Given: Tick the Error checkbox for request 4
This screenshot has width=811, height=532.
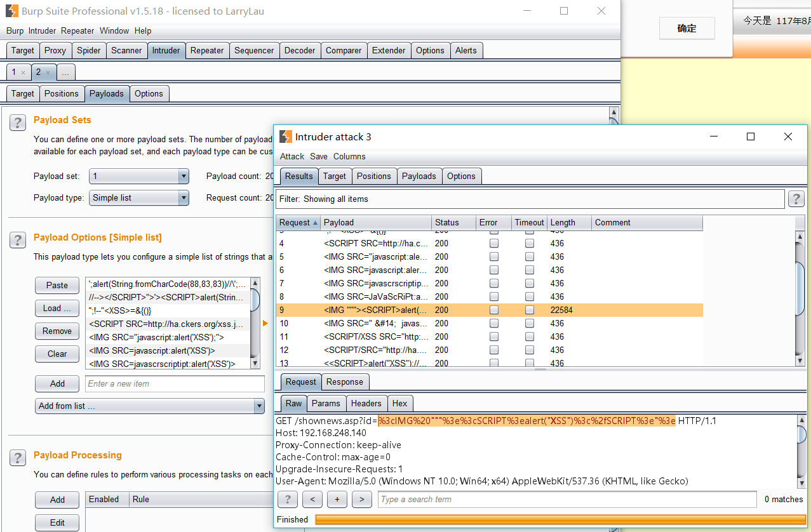Looking at the screenshot, I should pyautogui.click(x=494, y=243).
